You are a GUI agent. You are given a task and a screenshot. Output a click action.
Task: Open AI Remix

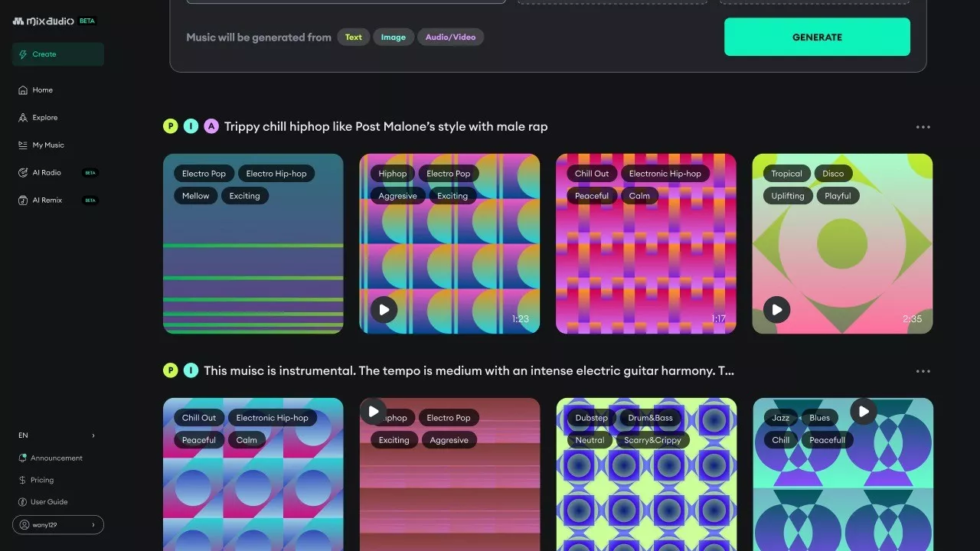point(47,201)
